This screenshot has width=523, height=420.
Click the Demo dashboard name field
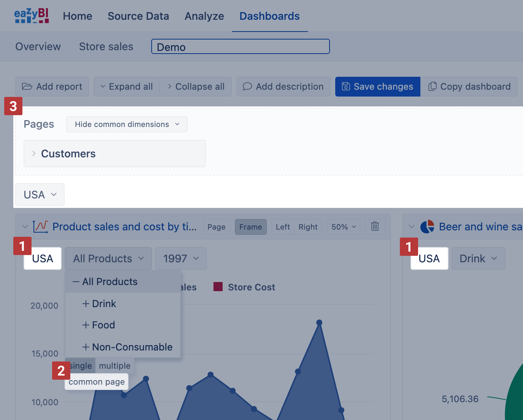pyautogui.click(x=240, y=47)
